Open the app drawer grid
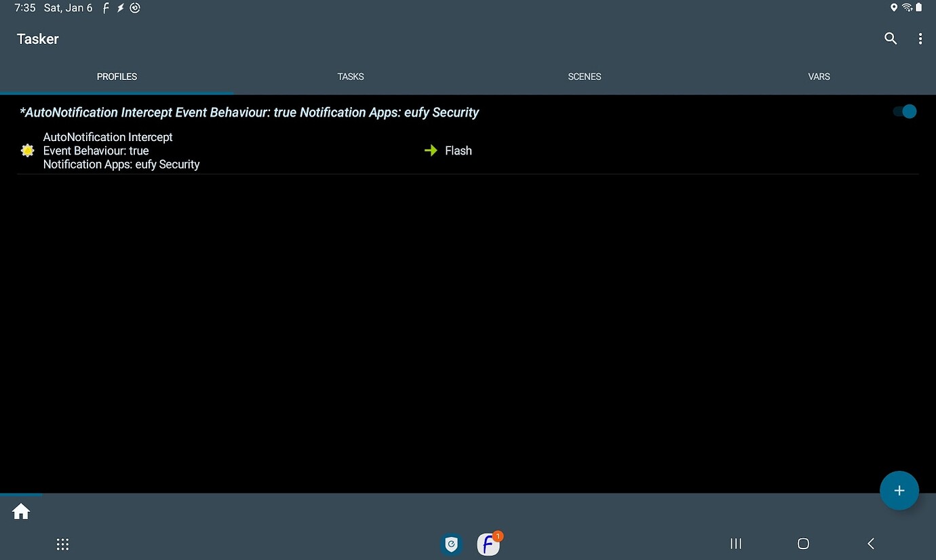Image resolution: width=936 pixels, height=560 pixels. point(62,544)
